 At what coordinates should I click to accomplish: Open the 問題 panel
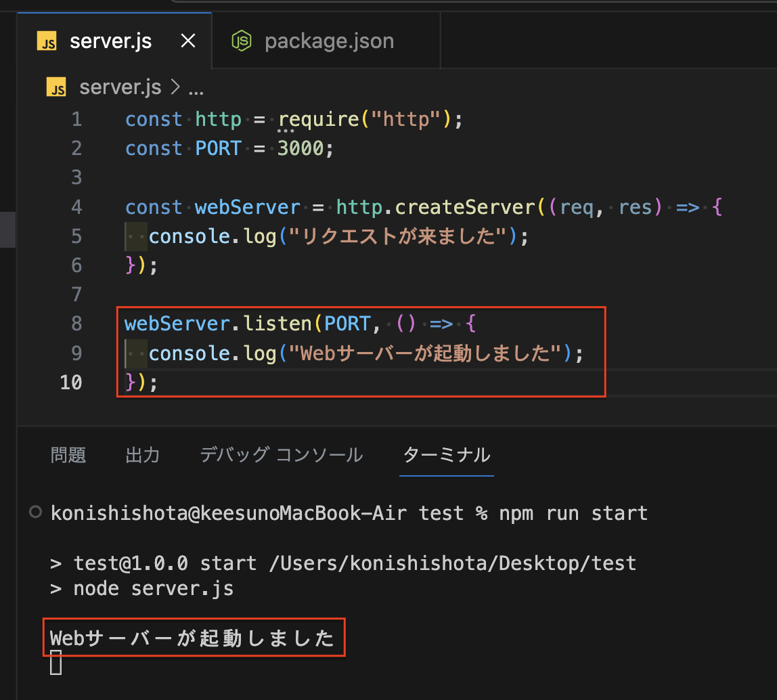(x=68, y=455)
